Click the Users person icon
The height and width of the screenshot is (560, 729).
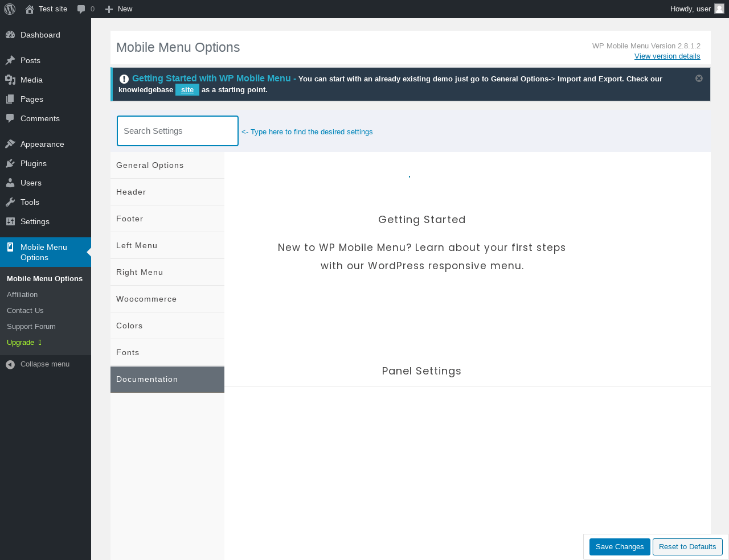[x=10, y=183]
